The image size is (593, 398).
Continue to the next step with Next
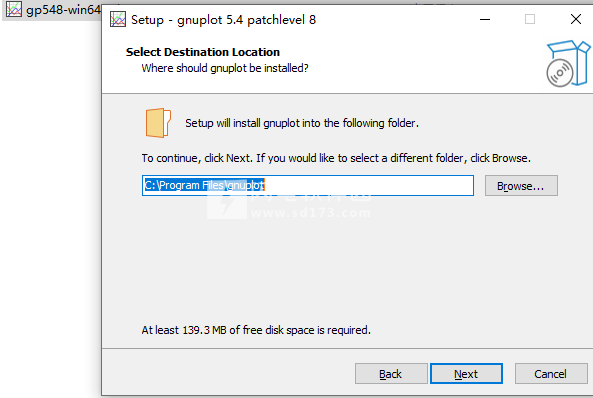[x=466, y=374]
